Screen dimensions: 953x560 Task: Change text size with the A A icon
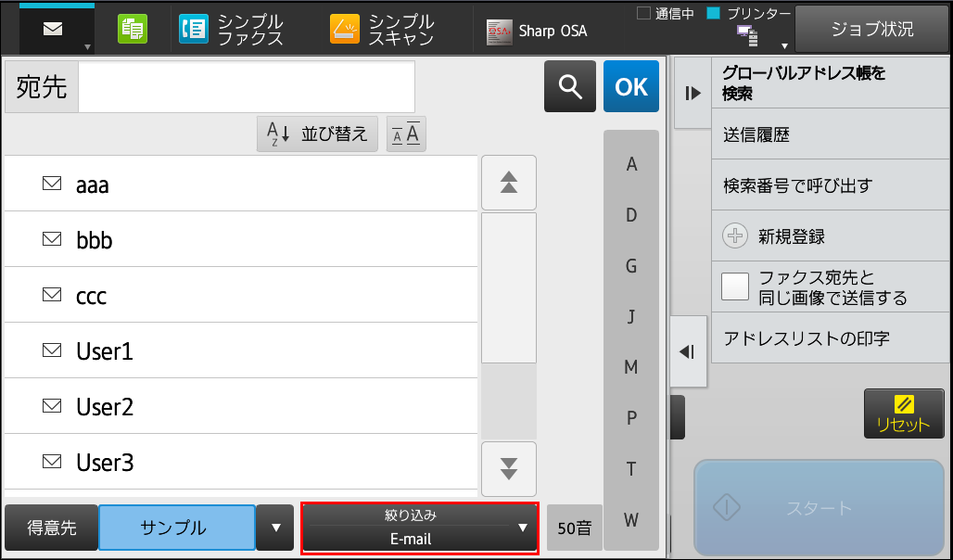(406, 134)
